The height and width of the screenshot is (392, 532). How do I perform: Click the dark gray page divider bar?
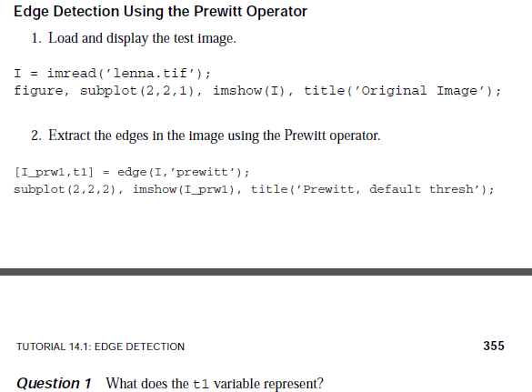click(x=266, y=272)
